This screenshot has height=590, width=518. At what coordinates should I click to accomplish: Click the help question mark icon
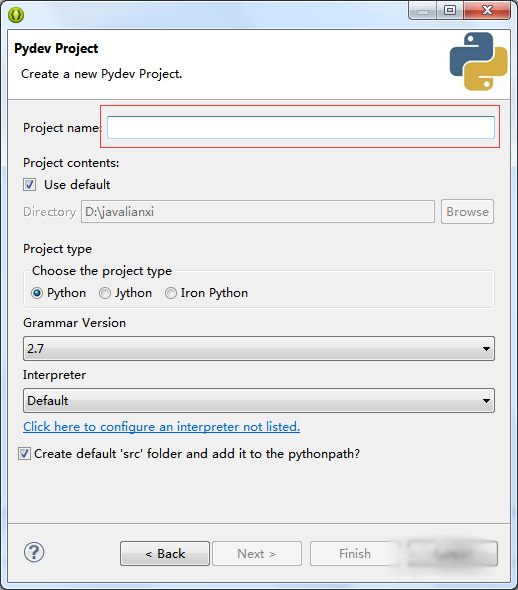click(x=34, y=552)
